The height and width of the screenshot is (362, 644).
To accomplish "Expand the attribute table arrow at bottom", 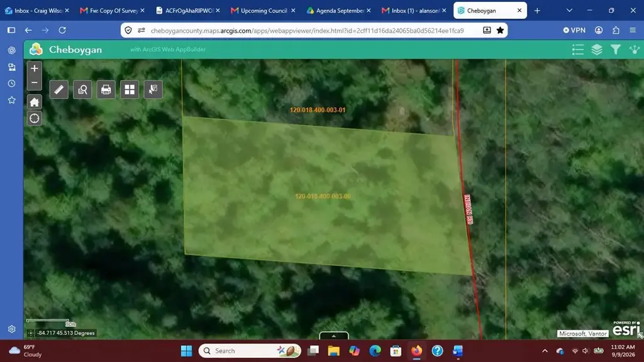I will tap(334, 336).
